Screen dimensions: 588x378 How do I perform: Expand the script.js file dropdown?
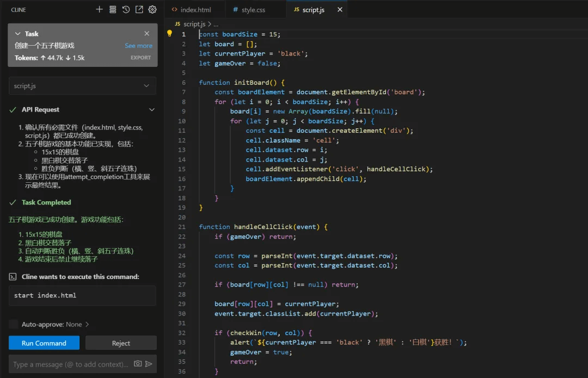click(x=146, y=86)
